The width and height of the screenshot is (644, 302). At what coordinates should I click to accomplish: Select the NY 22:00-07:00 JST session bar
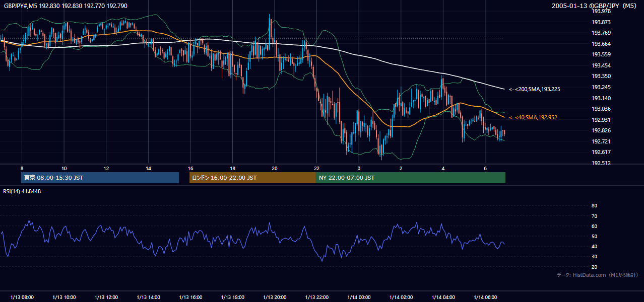pos(411,178)
